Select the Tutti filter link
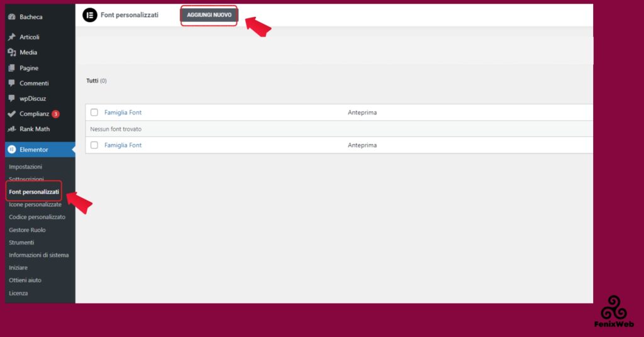The height and width of the screenshot is (337, 644). pyautogui.click(x=92, y=81)
